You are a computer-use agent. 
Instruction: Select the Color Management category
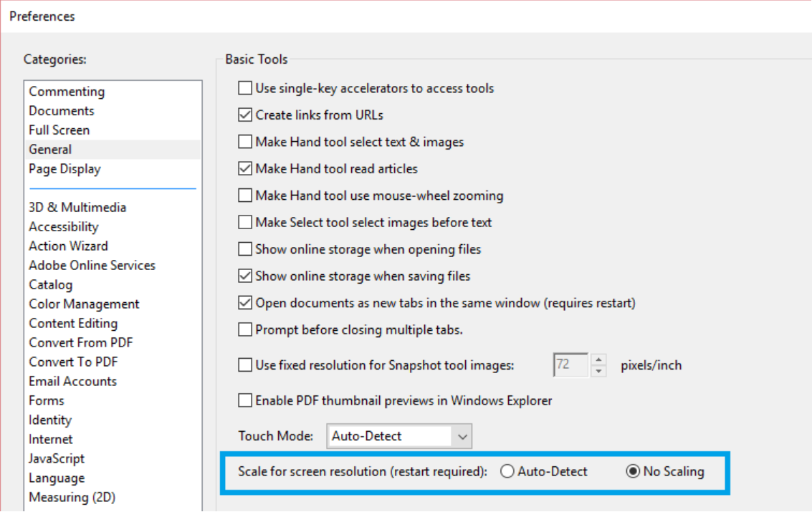coord(84,304)
